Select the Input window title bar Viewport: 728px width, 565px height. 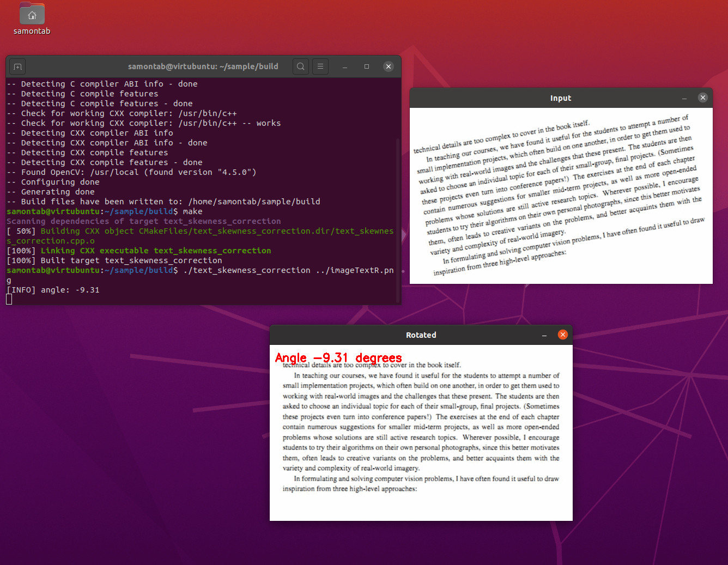click(x=561, y=98)
